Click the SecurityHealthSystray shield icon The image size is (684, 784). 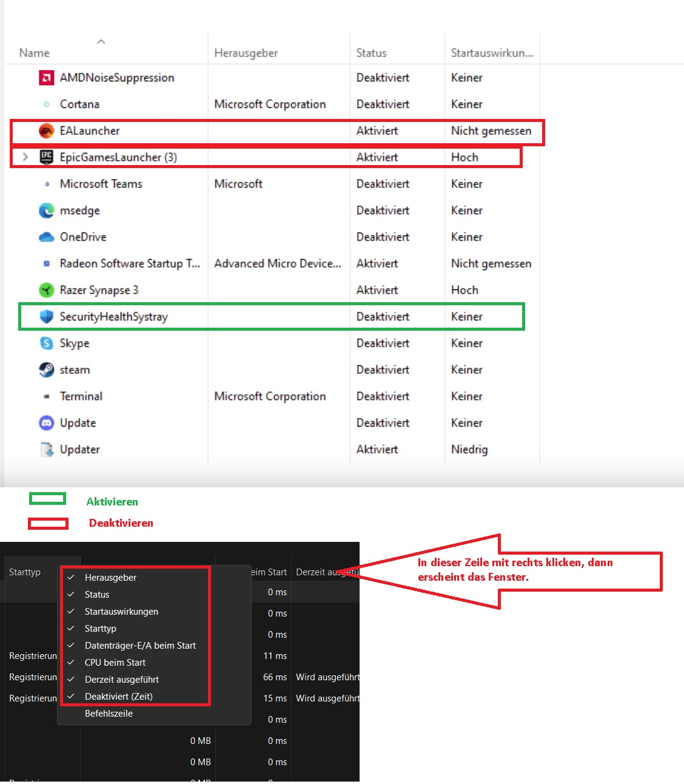coord(46,317)
